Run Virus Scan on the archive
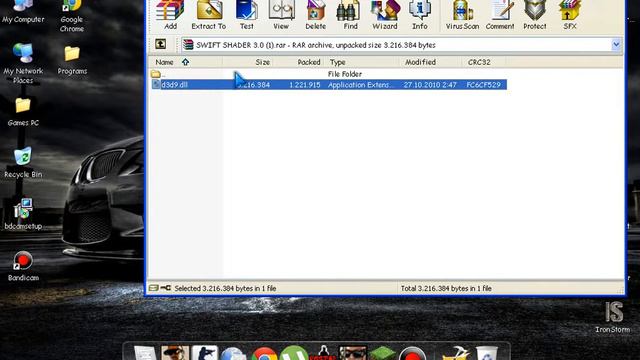Screen dimensions: 640x360 [462, 15]
